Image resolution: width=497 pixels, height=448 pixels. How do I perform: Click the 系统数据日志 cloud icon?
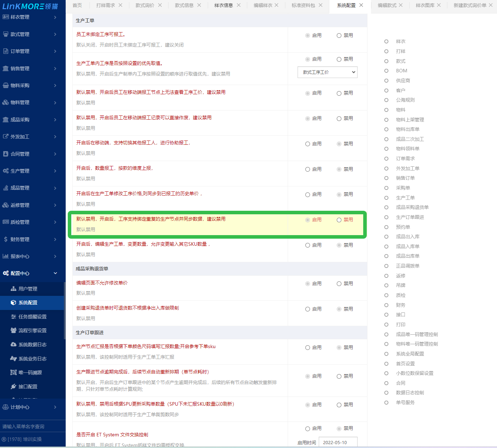pos(13,345)
